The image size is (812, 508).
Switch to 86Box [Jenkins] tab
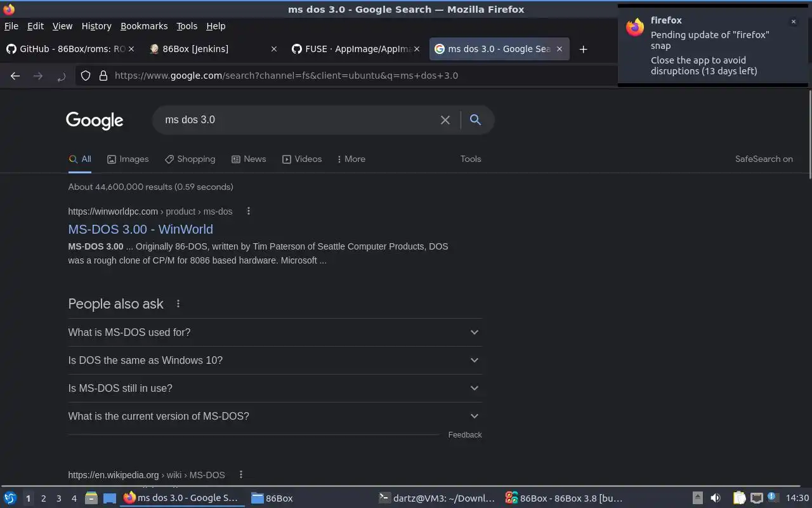click(213, 49)
